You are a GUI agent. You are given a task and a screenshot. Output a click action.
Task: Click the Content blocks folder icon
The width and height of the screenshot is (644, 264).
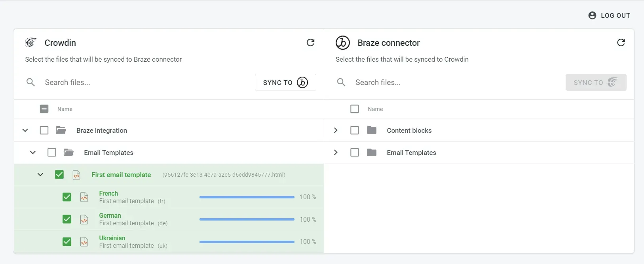coord(371,130)
